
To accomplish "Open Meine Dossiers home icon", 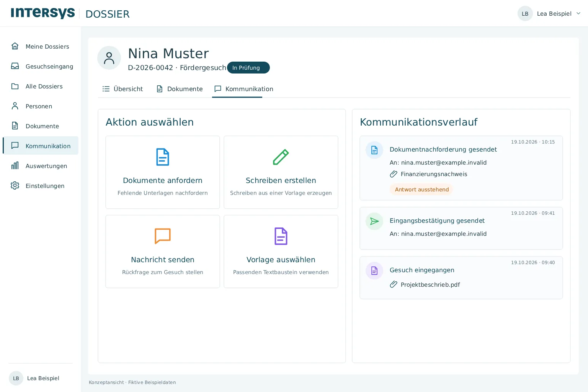I will click(15, 46).
